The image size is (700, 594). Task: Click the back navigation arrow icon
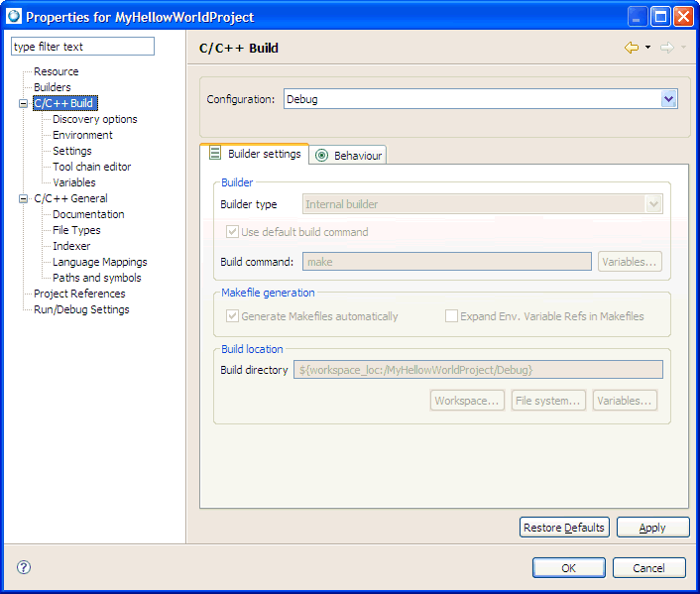(x=631, y=48)
